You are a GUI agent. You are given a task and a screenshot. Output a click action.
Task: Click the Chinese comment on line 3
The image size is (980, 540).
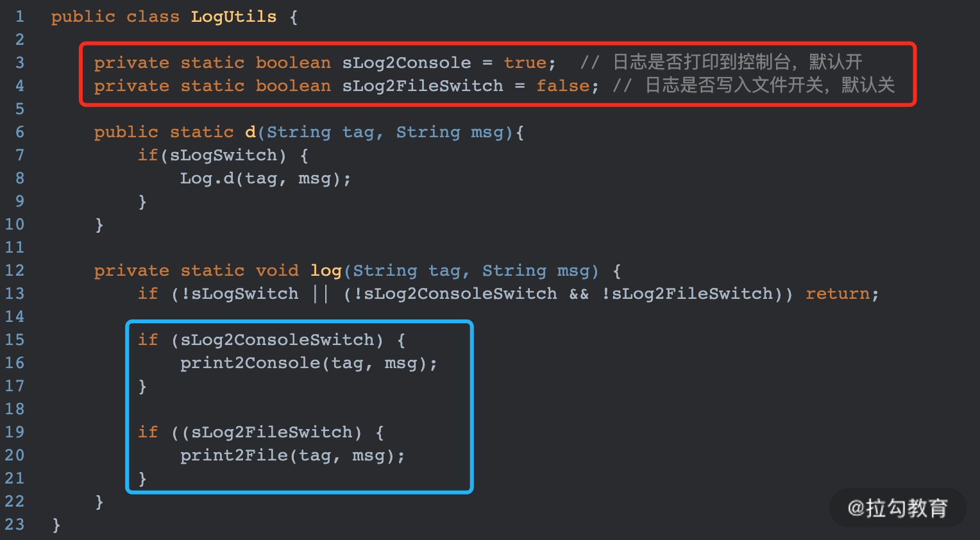point(738,62)
